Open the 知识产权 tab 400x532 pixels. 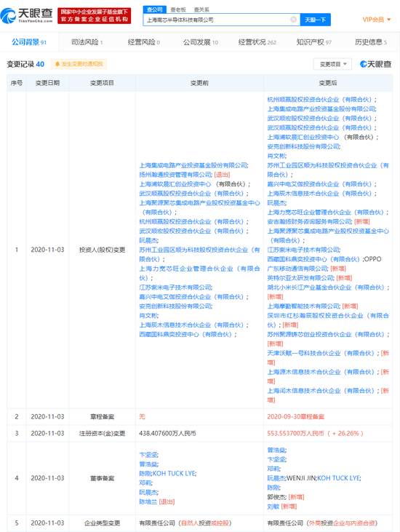[314, 42]
